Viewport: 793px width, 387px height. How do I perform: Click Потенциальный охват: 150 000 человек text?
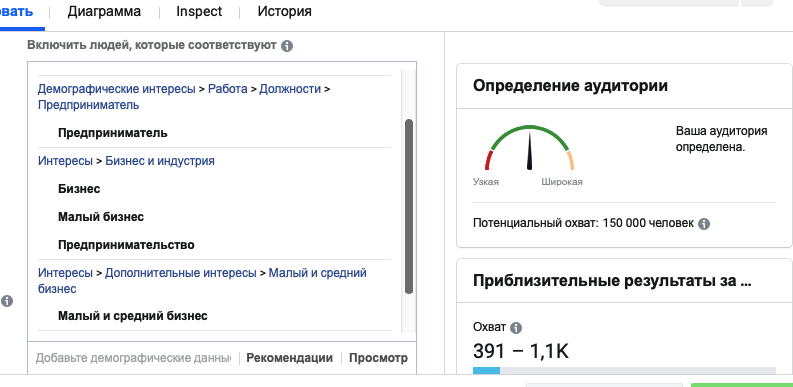583,223
